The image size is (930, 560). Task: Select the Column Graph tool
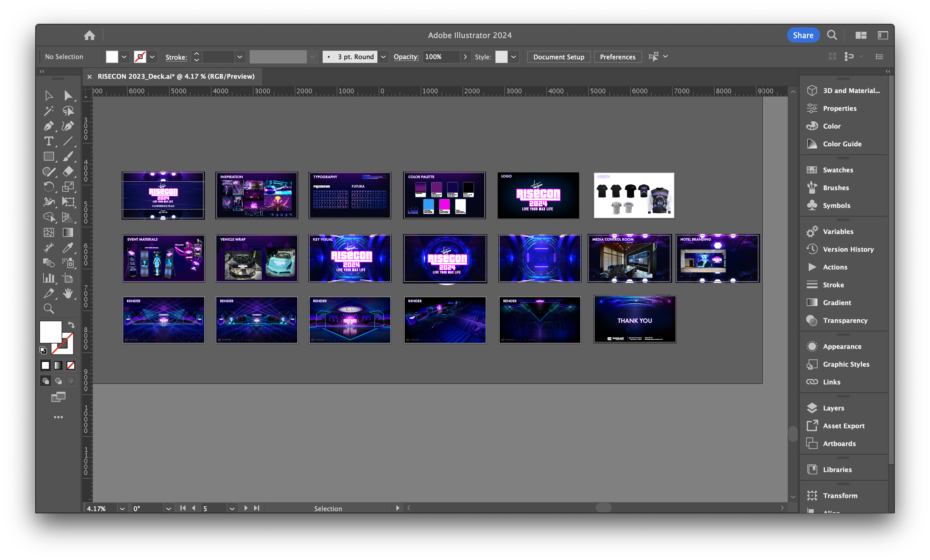[49, 278]
